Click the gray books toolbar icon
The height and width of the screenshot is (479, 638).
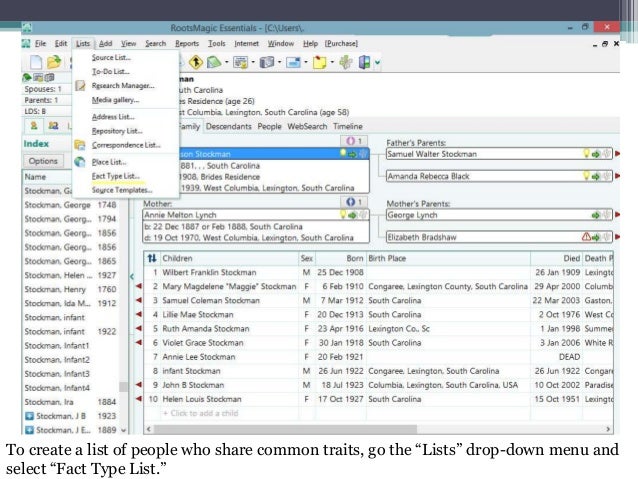267,62
